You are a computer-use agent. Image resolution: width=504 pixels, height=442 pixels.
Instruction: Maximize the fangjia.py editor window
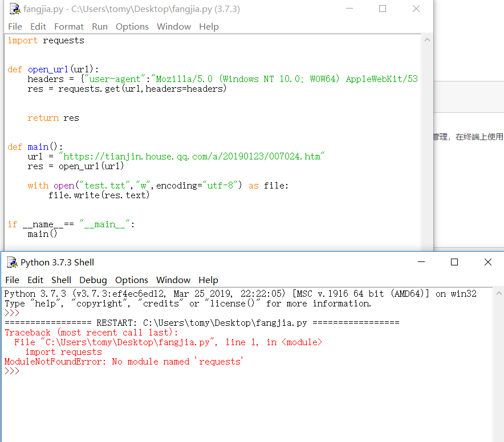tap(383, 9)
